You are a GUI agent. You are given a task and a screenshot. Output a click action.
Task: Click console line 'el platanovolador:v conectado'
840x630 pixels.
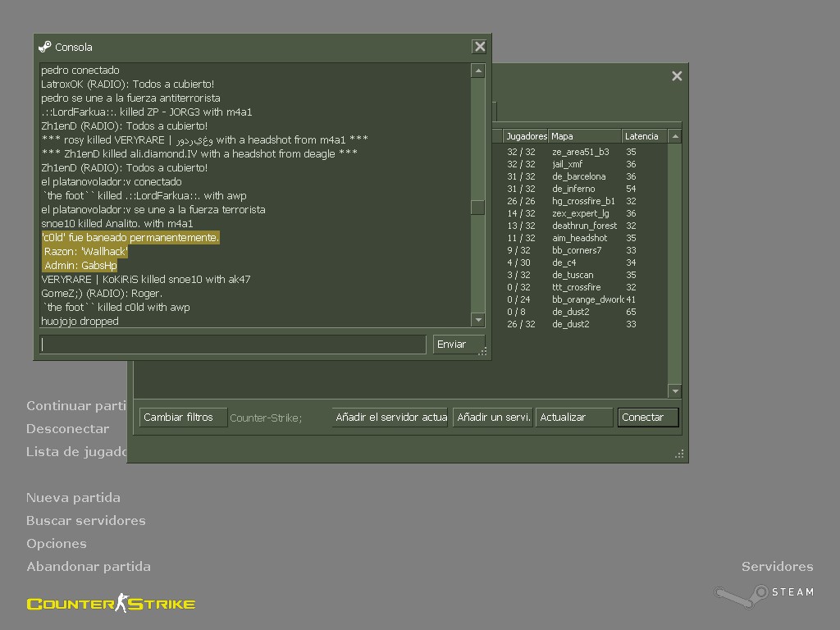pyautogui.click(x=112, y=181)
